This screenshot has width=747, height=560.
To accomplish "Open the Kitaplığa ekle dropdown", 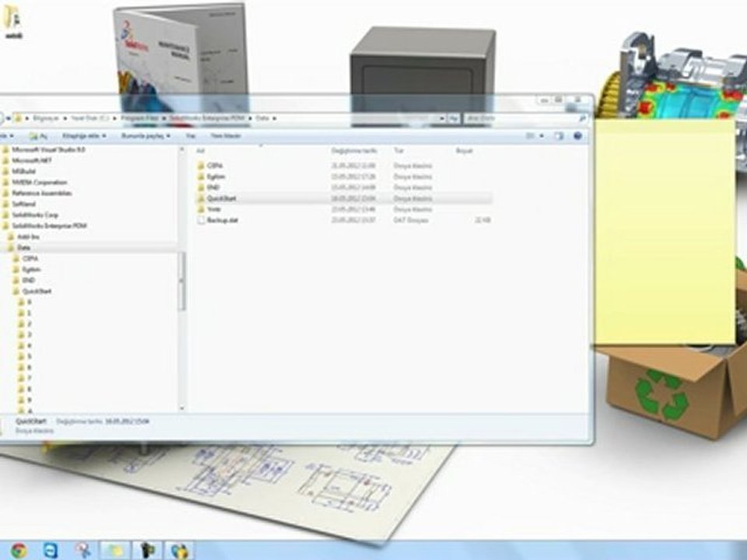I will (x=84, y=136).
